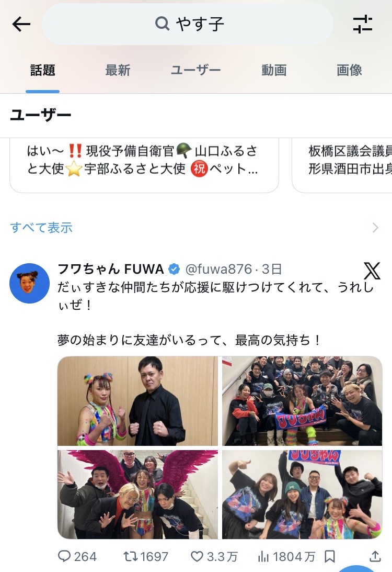
Task: Click the やす子 search field
Action: coord(188,24)
